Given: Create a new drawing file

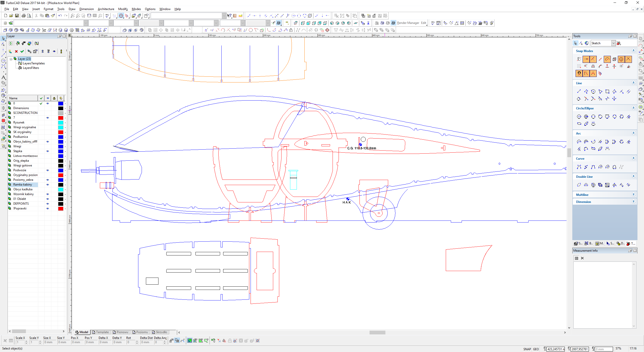Looking at the screenshot, I should 6,16.
